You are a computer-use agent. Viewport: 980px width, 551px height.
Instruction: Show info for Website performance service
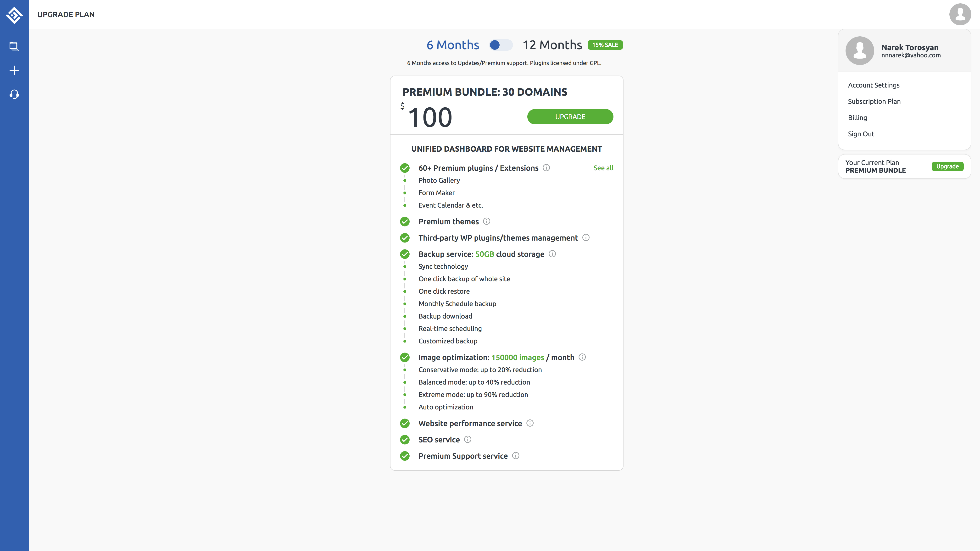click(530, 423)
